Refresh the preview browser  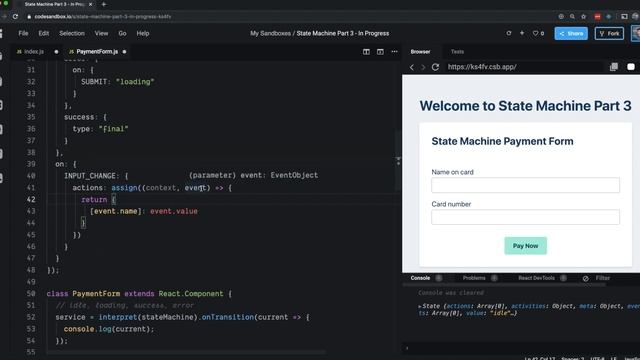[436, 67]
